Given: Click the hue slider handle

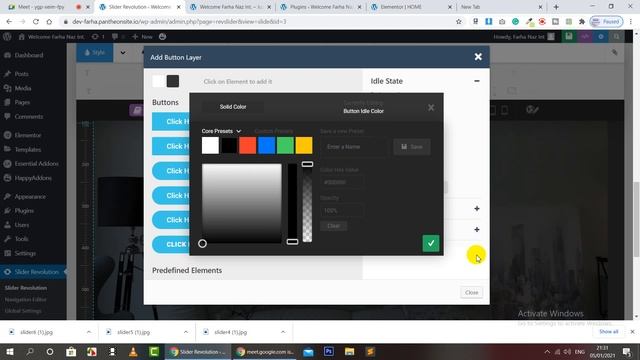Looking at the screenshot, I should point(292,242).
